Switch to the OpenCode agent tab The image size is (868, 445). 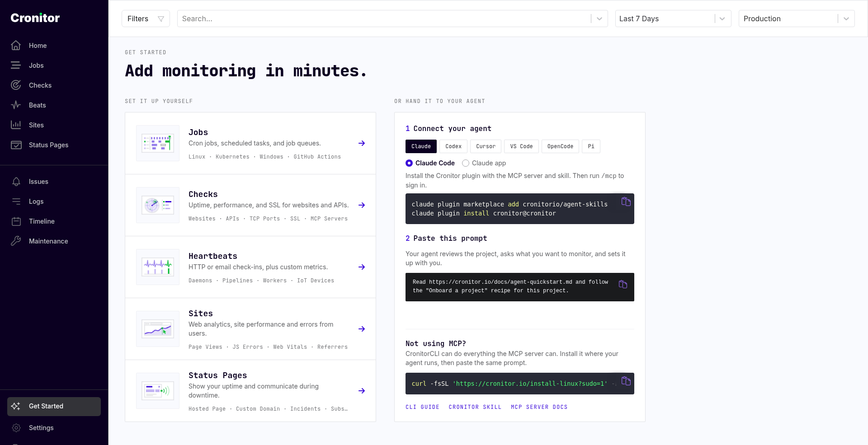(560, 146)
